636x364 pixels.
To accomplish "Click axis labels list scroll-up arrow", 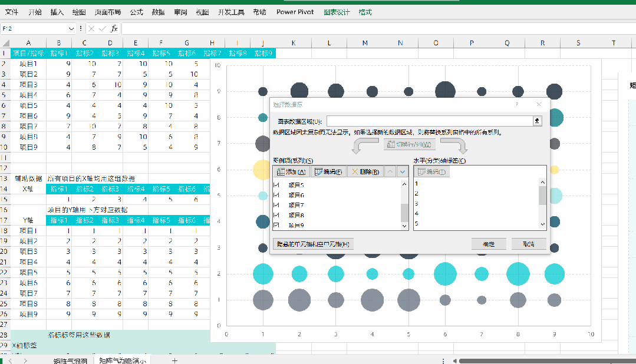I will click(x=542, y=183).
